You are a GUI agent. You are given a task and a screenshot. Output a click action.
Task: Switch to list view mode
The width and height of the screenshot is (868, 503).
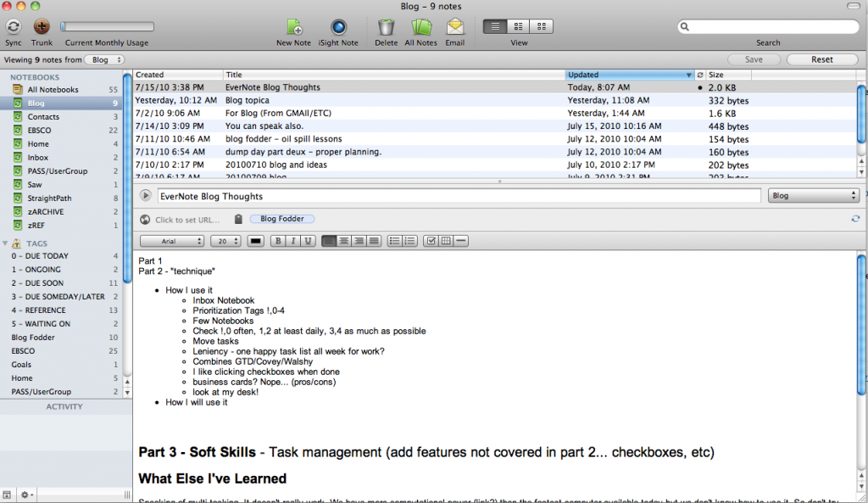[x=495, y=26]
